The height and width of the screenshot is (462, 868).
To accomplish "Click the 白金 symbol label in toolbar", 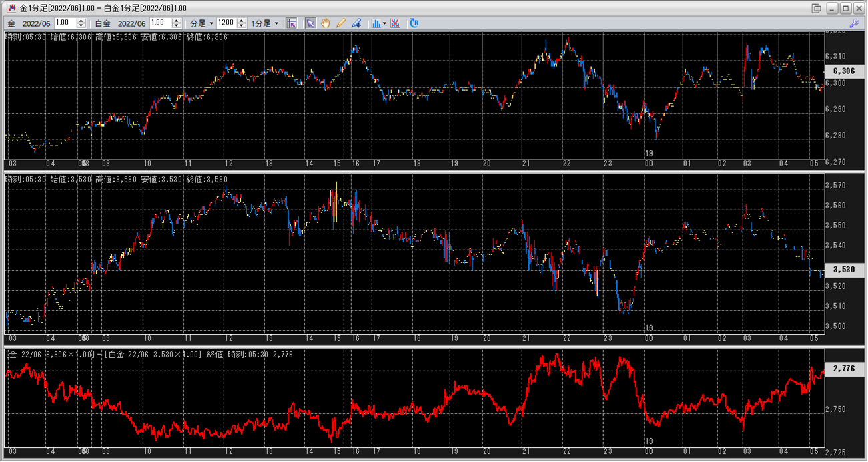I will (x=103, y=23).
